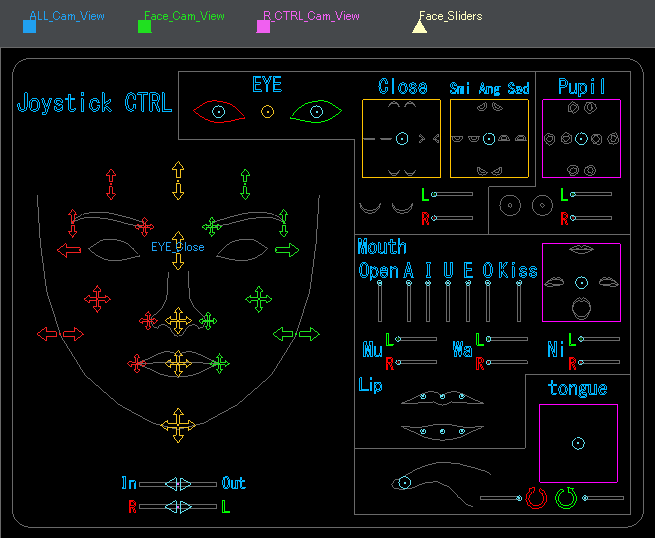Grab the Nu R slider handle
Viewport: 655px width, 538px height.
pos(398,362)
